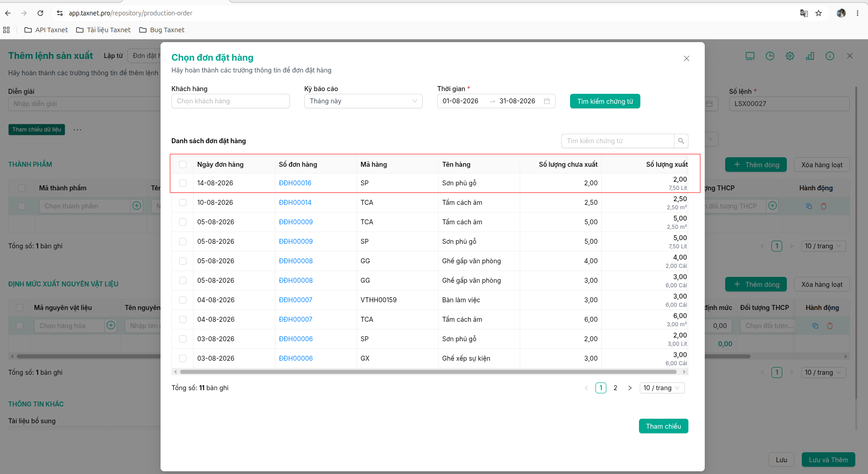Bookmark this page with the star icon
Viewport: 868px width, 474px height.
point(819,13)
